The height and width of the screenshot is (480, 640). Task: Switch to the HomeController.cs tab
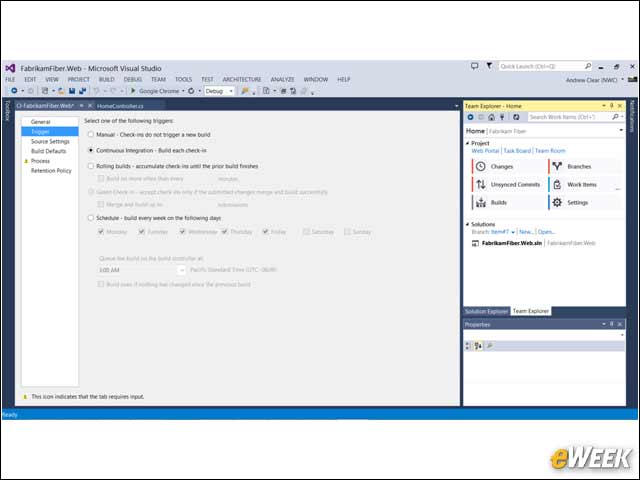[120, 106]
